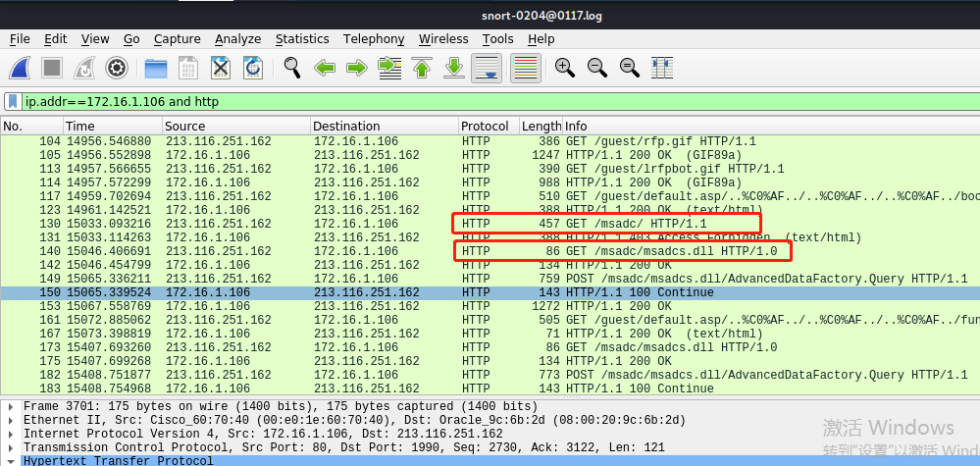The image size is (980, 466).
Task: Open the Capture menu
Action: point(178,38)
